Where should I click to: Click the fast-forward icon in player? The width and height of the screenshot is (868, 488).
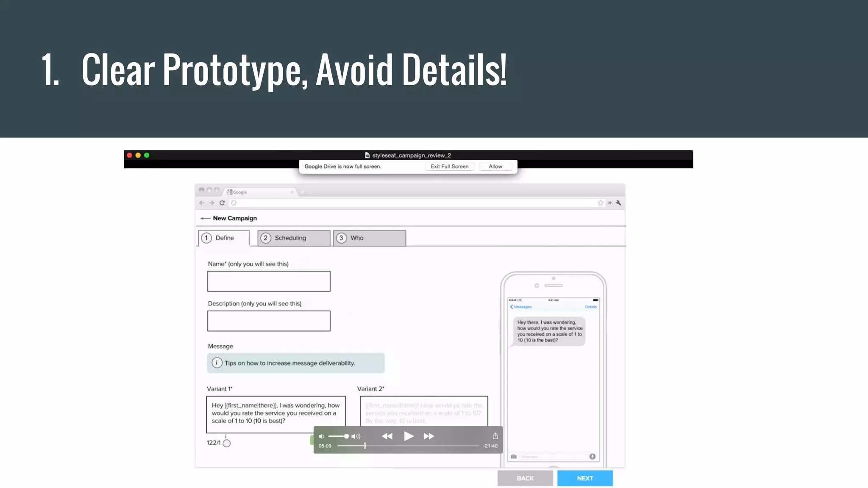point(428,436)
